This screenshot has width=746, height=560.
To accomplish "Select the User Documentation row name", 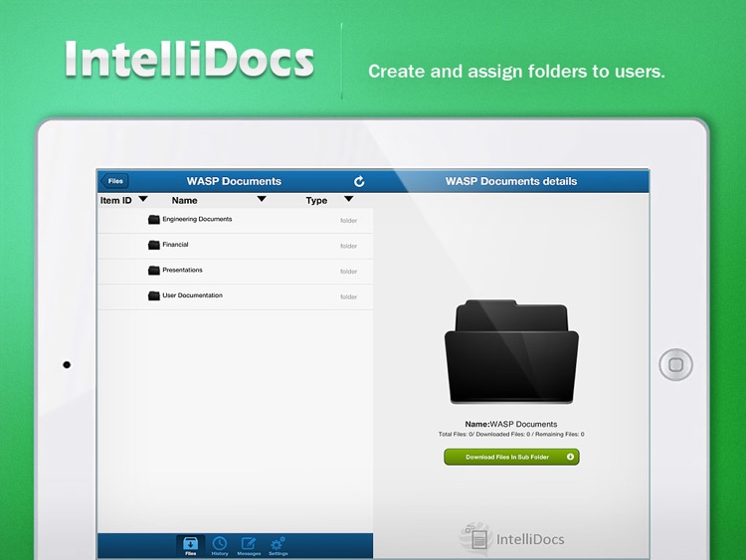I will click(192, 295).
